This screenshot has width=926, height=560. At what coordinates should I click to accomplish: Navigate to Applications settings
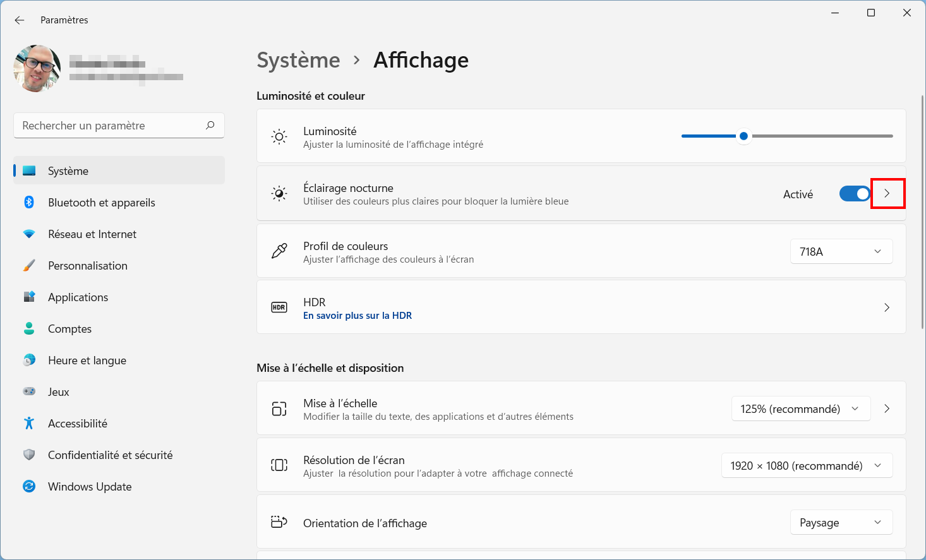119,297
